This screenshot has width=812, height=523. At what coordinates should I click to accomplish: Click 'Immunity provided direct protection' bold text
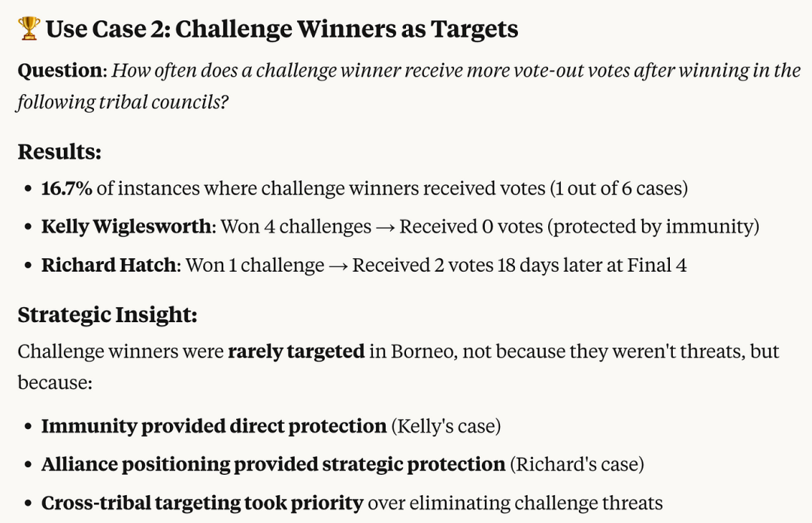(214, 426)
